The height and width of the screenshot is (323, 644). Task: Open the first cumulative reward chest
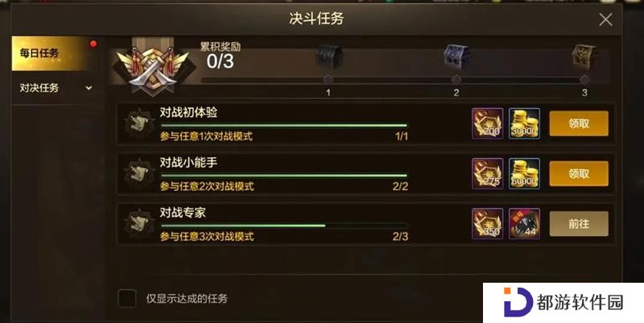[328, 56]
